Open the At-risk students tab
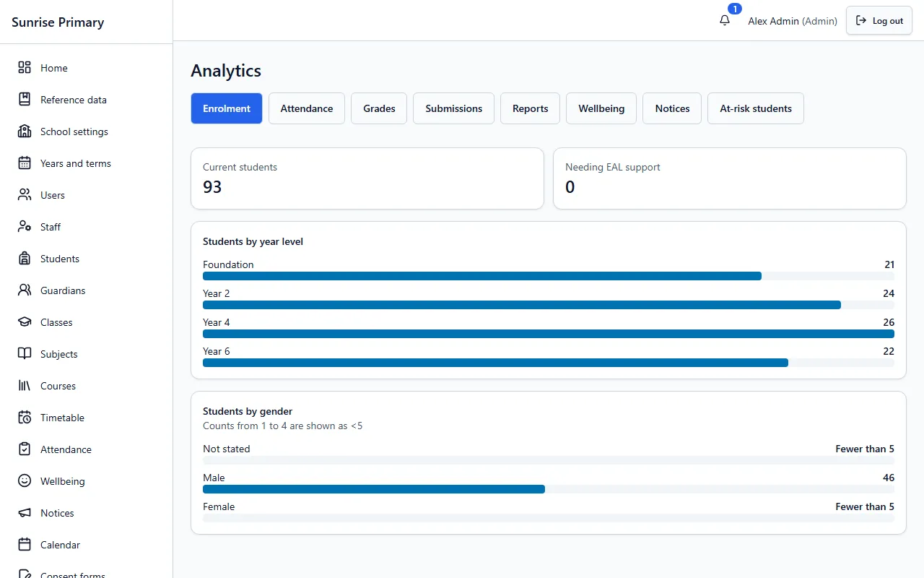This screenshot has height=578, width=924. click(756, 108)
